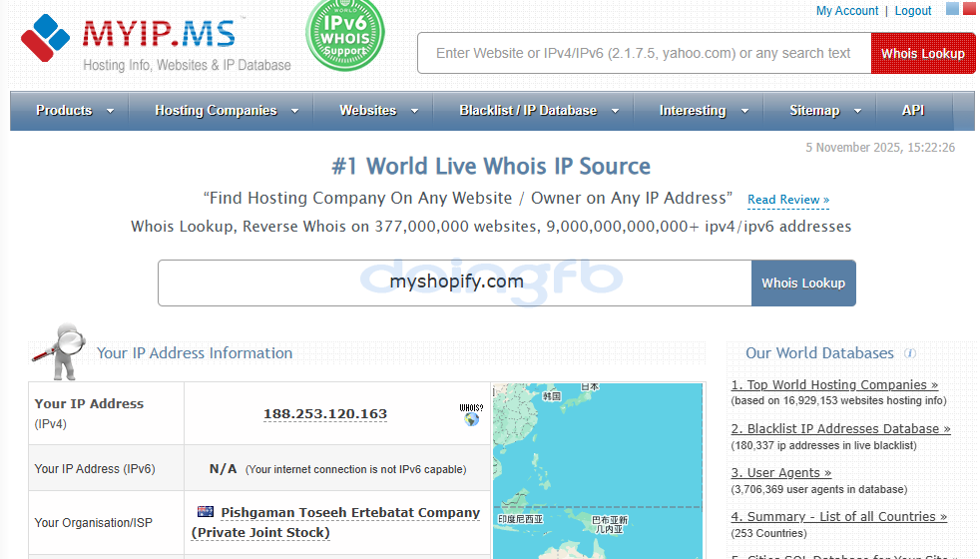
Task: Expand the Products dropdown menu
Action: click(x=75, y=111)
